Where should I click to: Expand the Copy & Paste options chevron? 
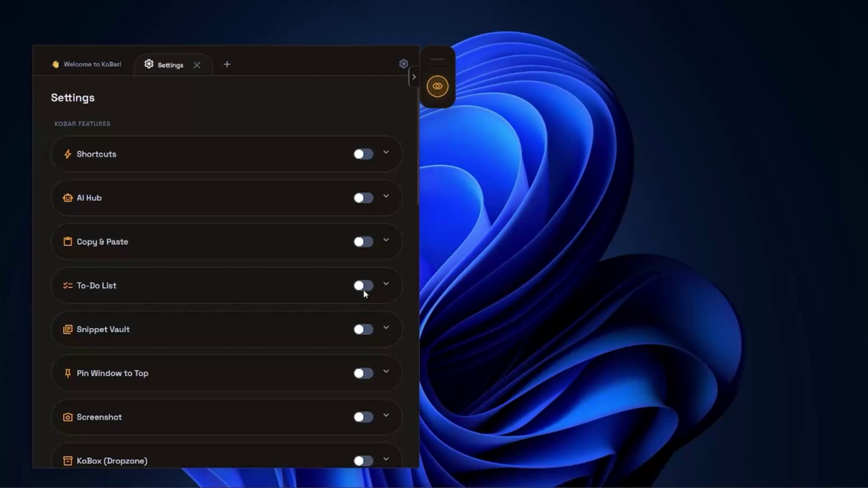coord(386,240)
